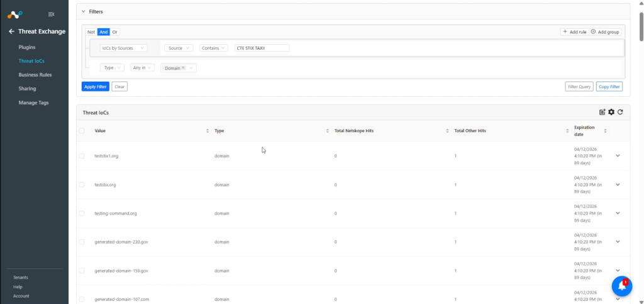Sort by Type column arrows

pyautogui.click(x=327, y=131)
